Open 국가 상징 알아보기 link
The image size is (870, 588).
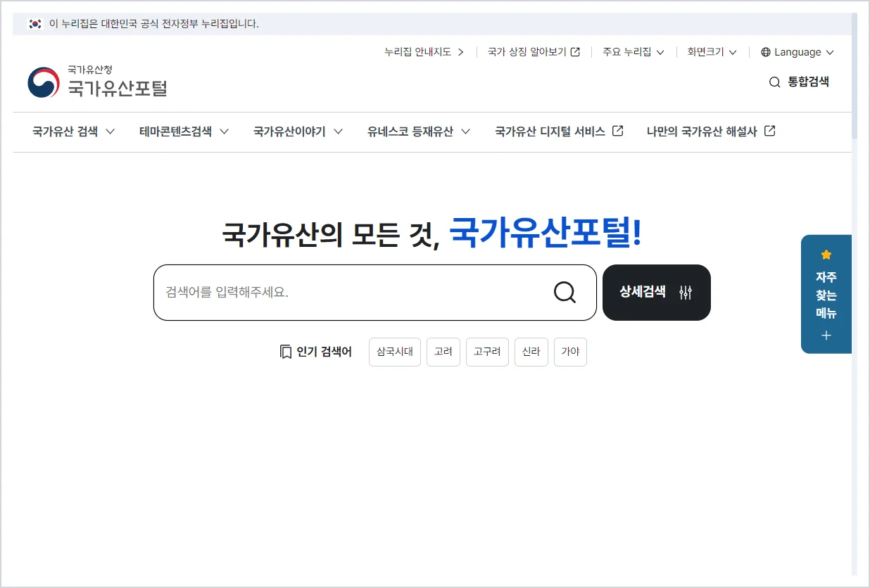tap(534, 52)
